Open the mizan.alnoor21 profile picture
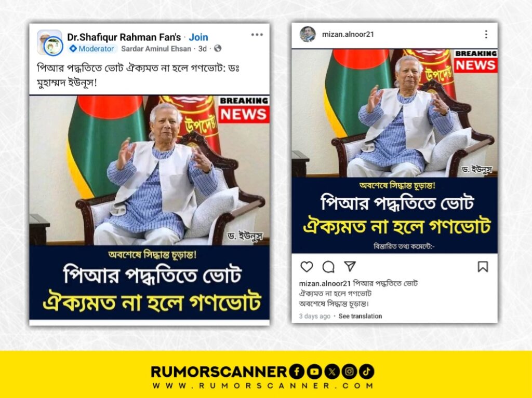The width and height of the screenshot is (532, 398). [308, 34]
